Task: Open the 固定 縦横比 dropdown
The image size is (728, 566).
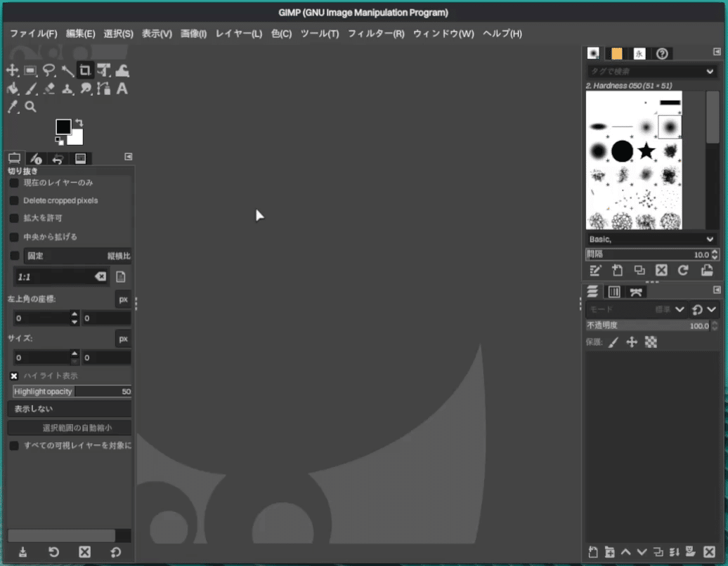Action: (78, 256)
